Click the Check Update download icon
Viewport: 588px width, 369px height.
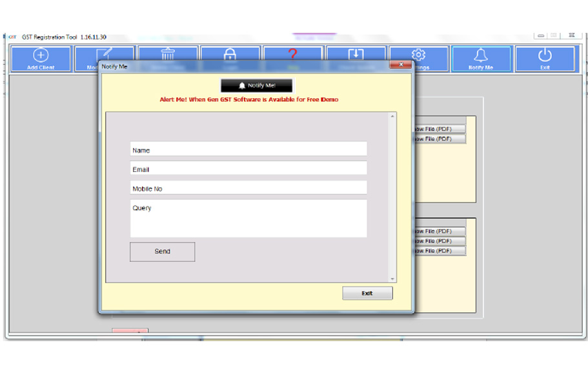click(356, 54)
